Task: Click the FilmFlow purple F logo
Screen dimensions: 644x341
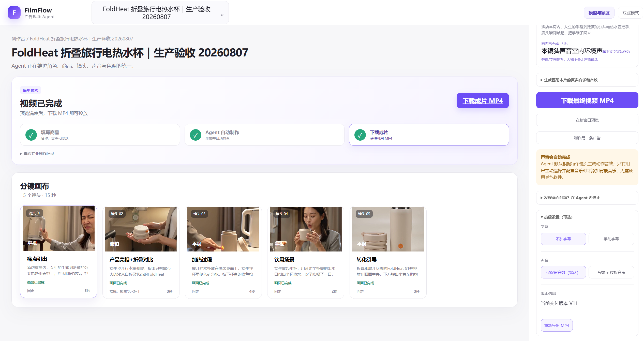Action: tap(14, 13)
